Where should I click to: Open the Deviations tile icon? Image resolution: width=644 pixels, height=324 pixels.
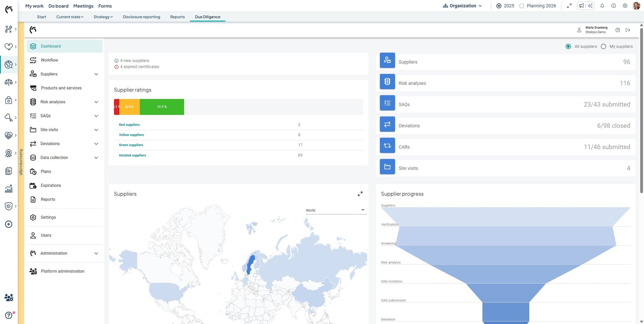point(387,124)
